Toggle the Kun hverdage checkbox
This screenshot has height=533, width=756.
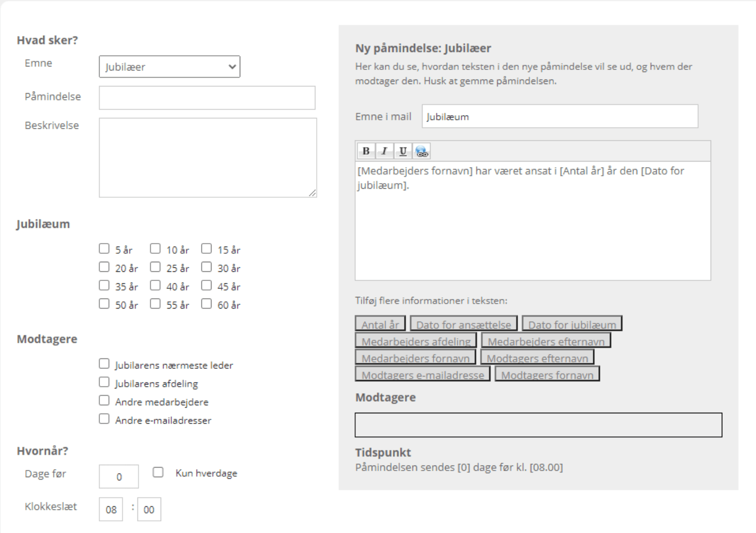click(x=158, y=472)
